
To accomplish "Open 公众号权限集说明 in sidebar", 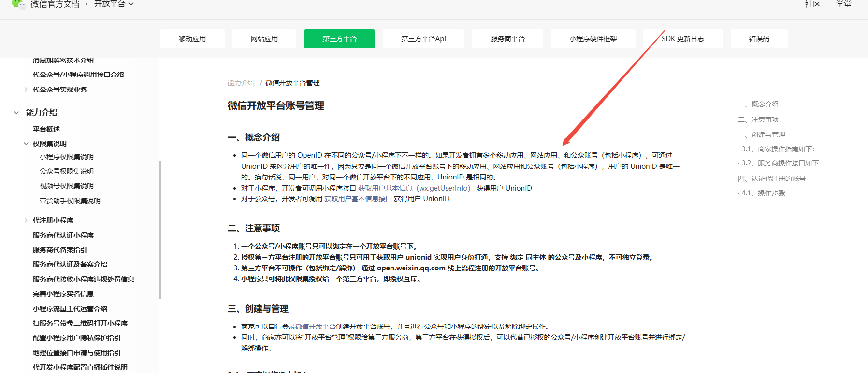I will [x=67, y=171].
